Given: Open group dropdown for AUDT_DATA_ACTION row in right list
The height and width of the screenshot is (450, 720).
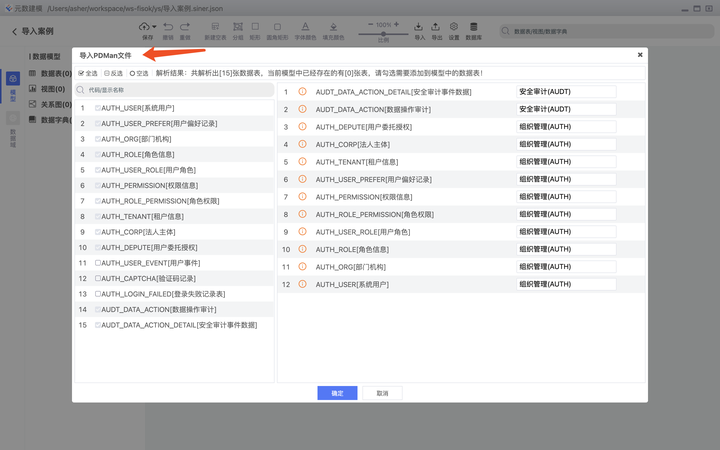Looking at the screenshot, I should click(566, 109).
